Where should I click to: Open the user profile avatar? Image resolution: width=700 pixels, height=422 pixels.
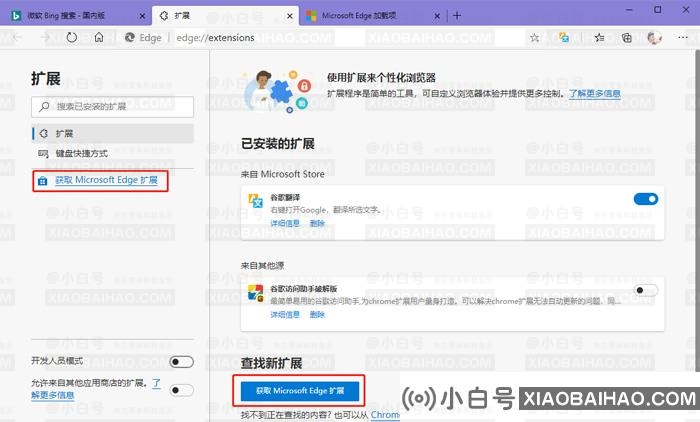pyautogui.click(x=654, y=38)
